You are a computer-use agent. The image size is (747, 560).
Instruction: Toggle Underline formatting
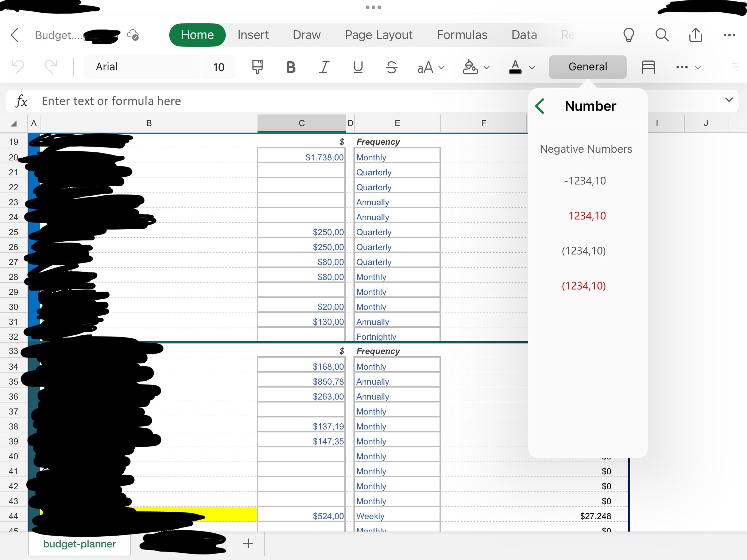[x=358, y=67]
